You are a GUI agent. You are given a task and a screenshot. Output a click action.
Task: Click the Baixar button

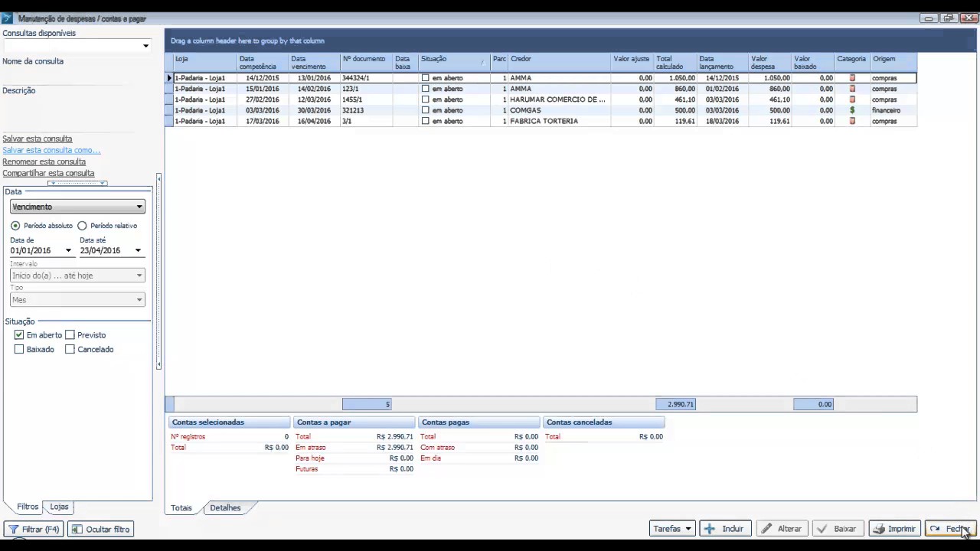click(x=838, y=529)
